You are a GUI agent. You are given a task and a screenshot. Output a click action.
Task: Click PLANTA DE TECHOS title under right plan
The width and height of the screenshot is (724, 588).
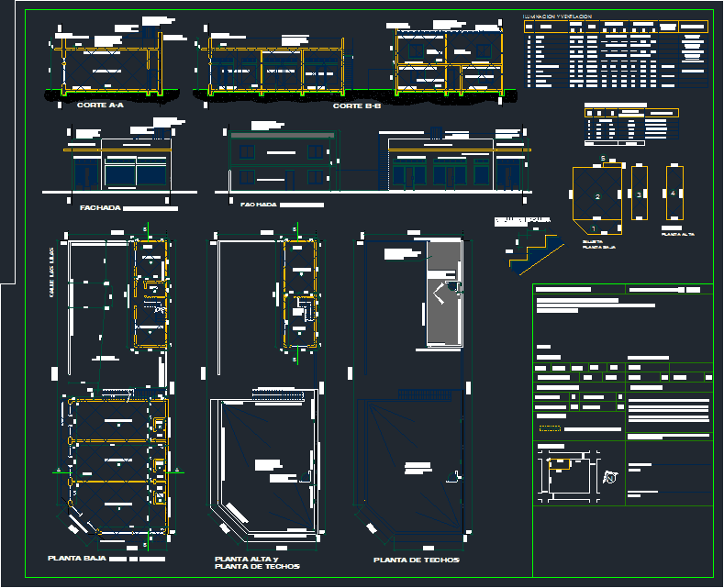pos(416,560)
